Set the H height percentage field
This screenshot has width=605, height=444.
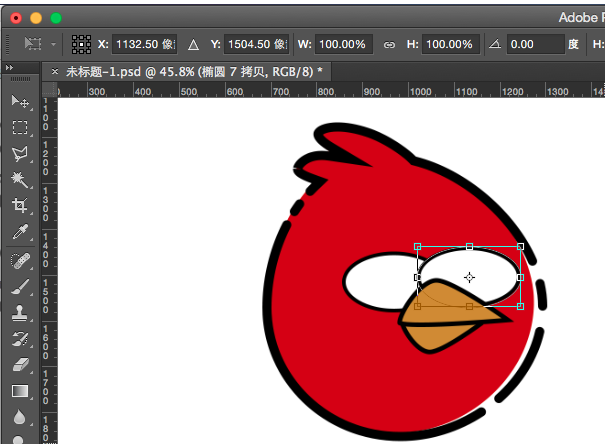tap(451, 44)
